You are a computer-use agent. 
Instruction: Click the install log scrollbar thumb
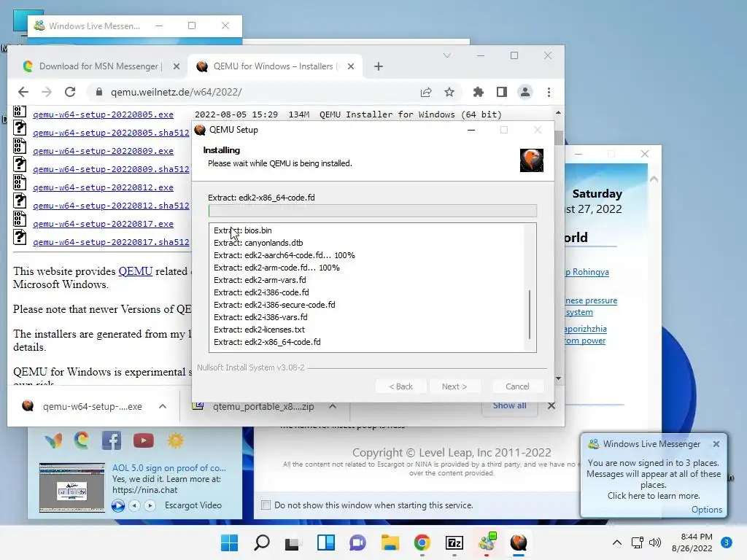click(530, 314)
